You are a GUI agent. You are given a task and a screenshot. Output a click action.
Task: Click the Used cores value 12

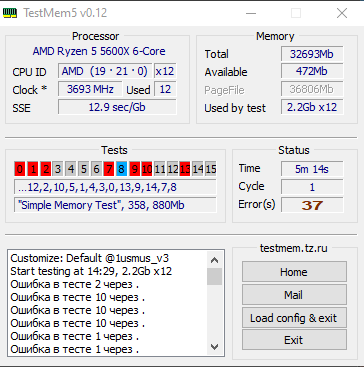point(165,89)
